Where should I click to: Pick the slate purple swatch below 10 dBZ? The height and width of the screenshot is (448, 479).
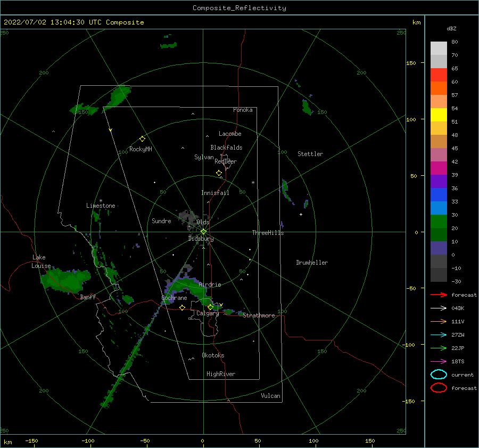point(439,248)
